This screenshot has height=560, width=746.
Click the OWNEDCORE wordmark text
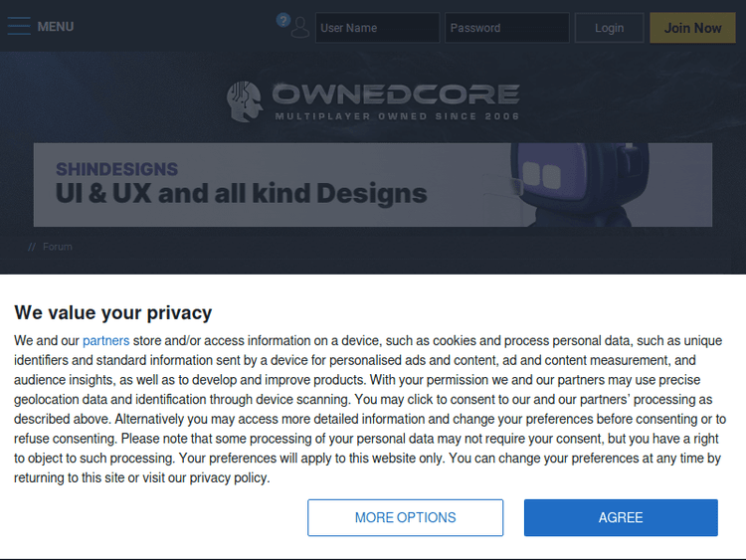(x=396, y=94)
